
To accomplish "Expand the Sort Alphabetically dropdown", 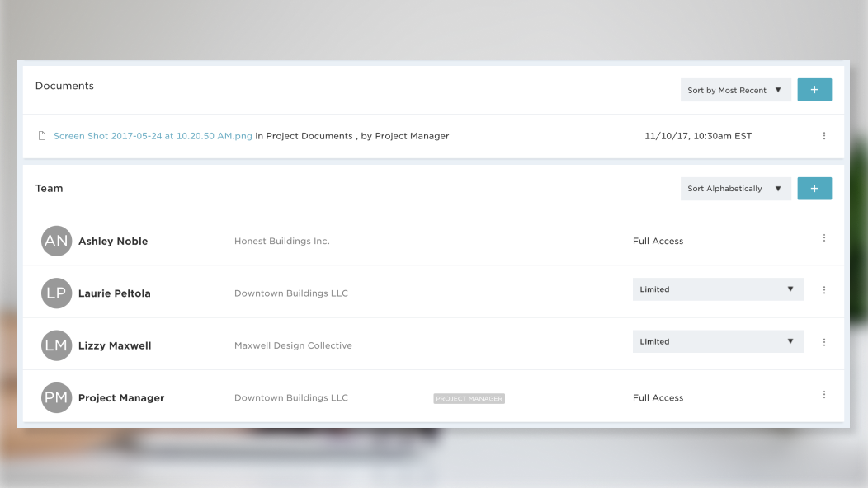I will click(x=735, y=189).
